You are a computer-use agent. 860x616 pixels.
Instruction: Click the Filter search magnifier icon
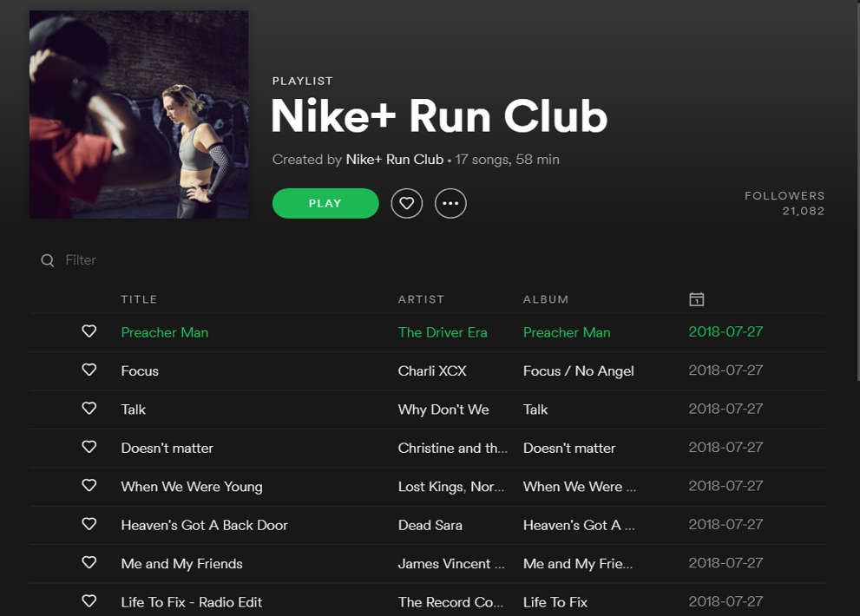[x=48, y=260]
